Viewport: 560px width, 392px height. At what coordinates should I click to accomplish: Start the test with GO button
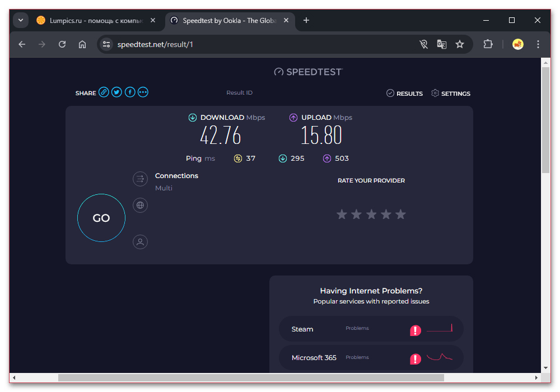(101, 218)
